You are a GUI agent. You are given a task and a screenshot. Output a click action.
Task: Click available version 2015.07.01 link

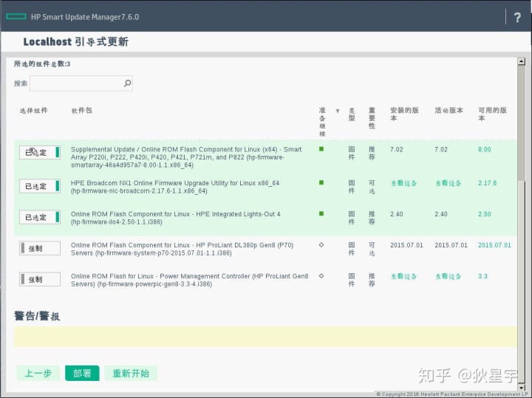coord(494,245)
